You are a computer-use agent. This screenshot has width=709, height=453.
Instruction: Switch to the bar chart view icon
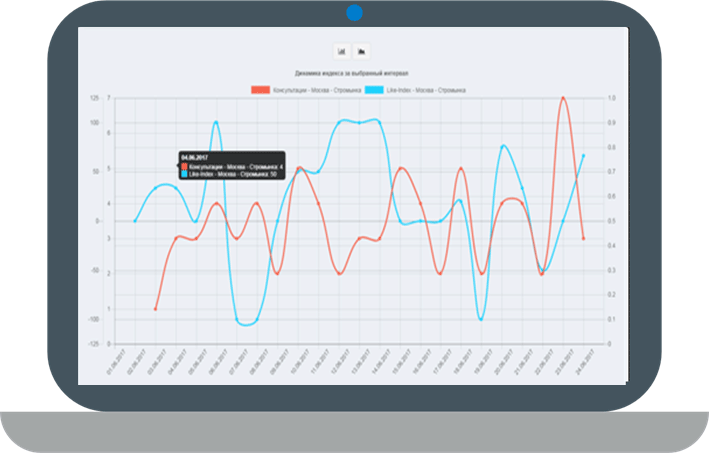coord(342,50)
